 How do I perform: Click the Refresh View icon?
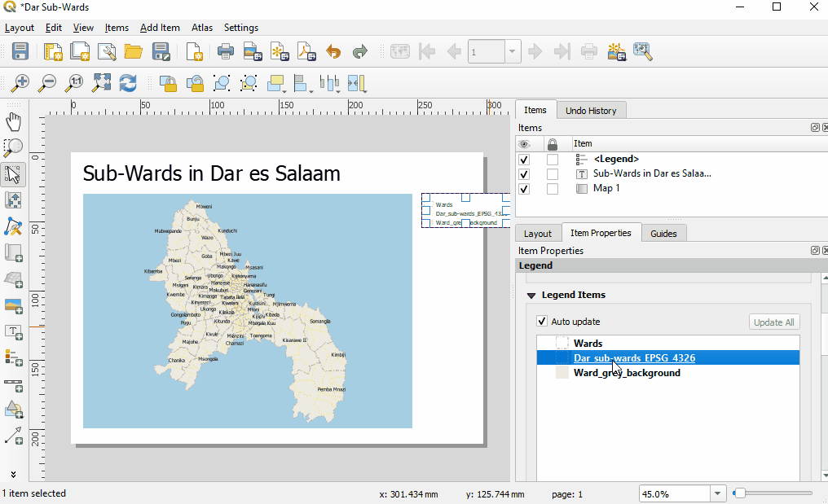(128, 83)
